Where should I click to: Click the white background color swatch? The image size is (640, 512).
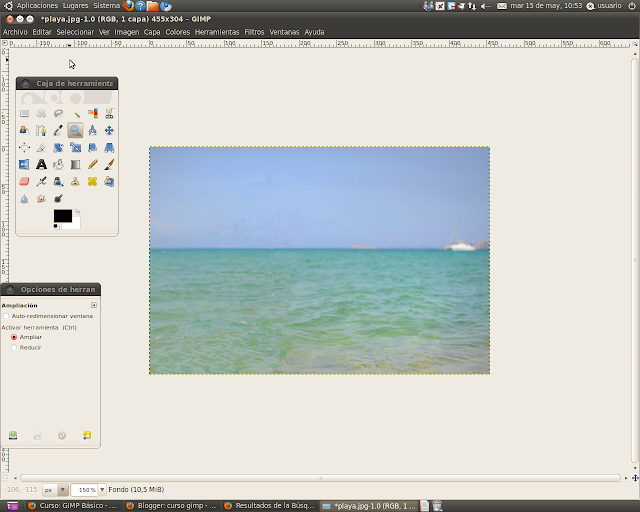(x=75, y=225)
